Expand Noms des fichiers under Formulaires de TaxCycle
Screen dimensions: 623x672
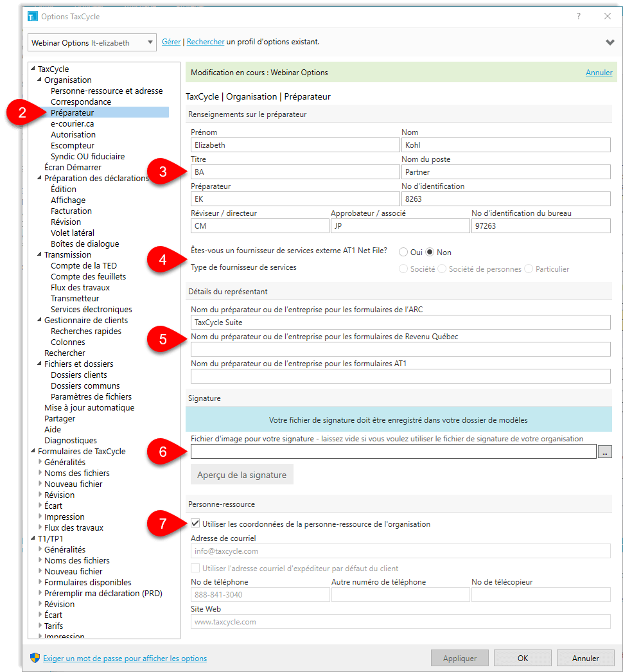coord(40,473)
